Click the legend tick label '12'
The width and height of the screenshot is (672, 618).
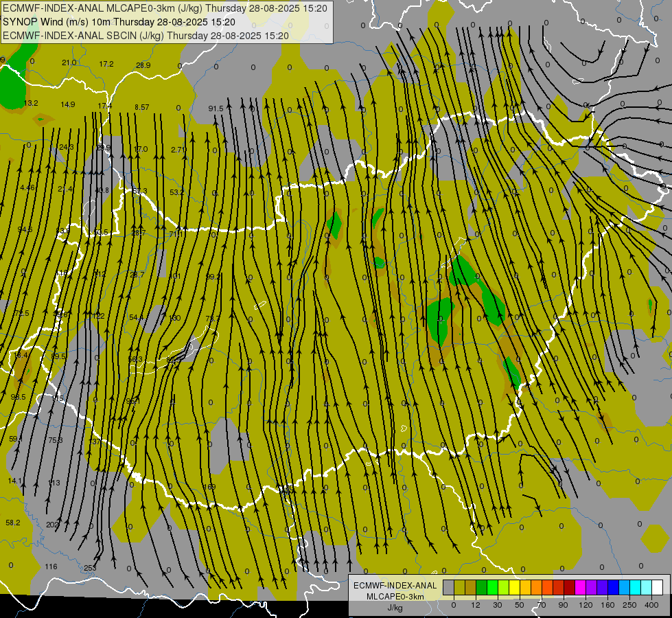click(x=476, y=605)
